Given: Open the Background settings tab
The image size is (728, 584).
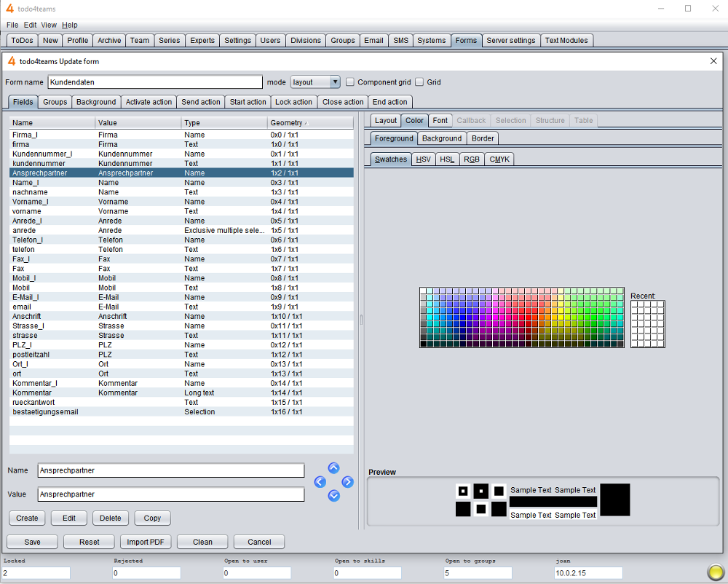Looking at the screenshot, I should coord(96,102).
